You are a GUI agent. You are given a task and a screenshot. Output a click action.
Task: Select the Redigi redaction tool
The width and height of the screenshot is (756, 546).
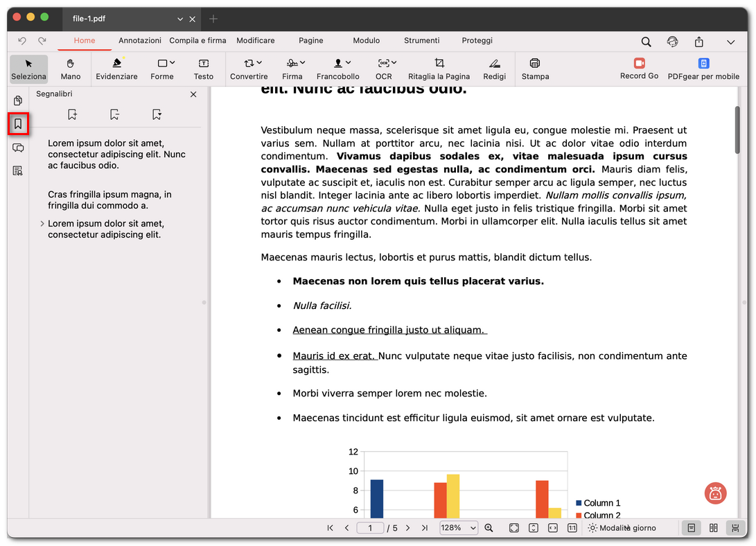pos(494,69)
